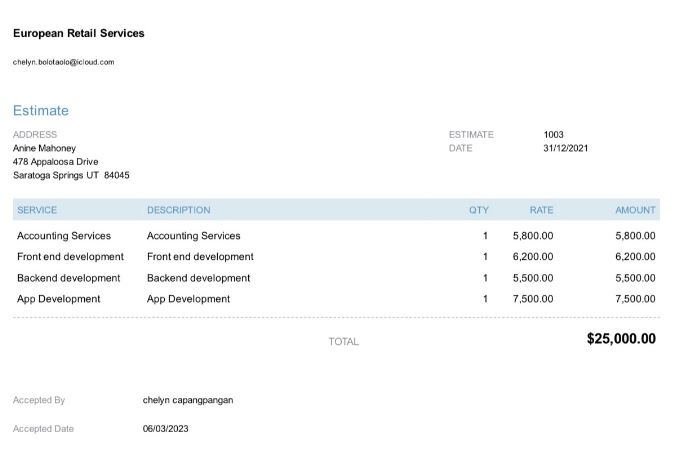This screenshot has width=677, height=472.
Task: Click the accepted date 06/03/2023
Action: click(x=165, y=429)
